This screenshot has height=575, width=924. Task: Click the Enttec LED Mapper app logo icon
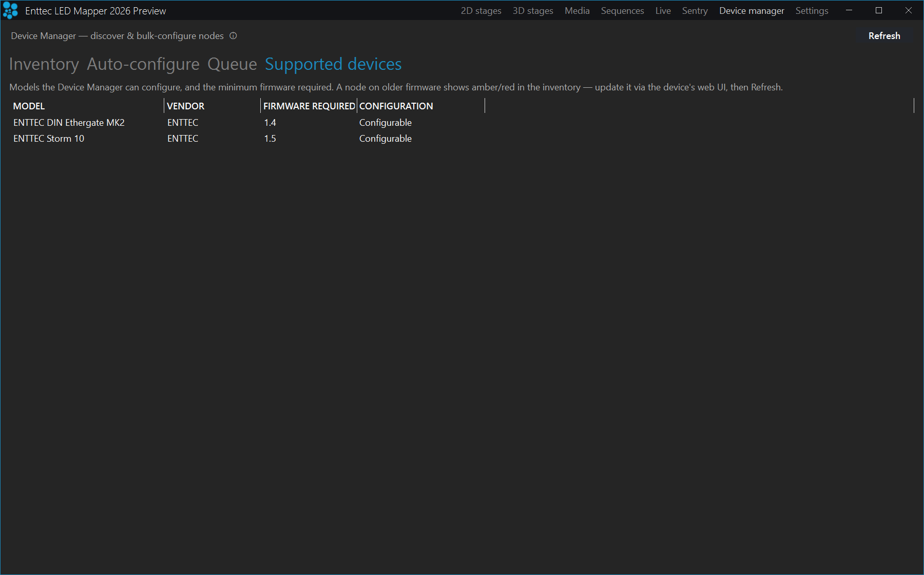pyautogui.click(x=10, y=11)
